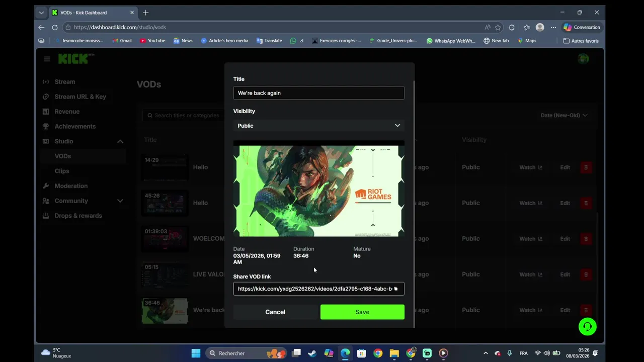Open Autres favoris bookmarks folder
Viewport: 644px width, 362px height.
(x=581, y=41)
